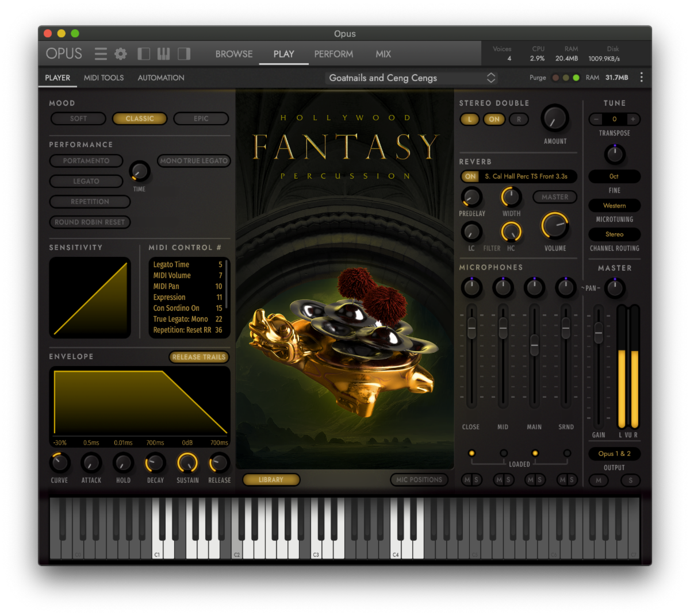The height and width of the screenshot is (616, 690).
Task: Switch to the MIX tab
Action: 383,54
